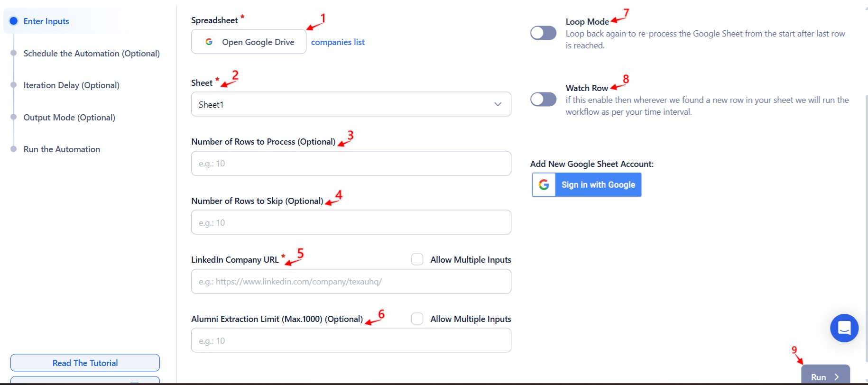Jump to Run the Automation step

point(62,149)
